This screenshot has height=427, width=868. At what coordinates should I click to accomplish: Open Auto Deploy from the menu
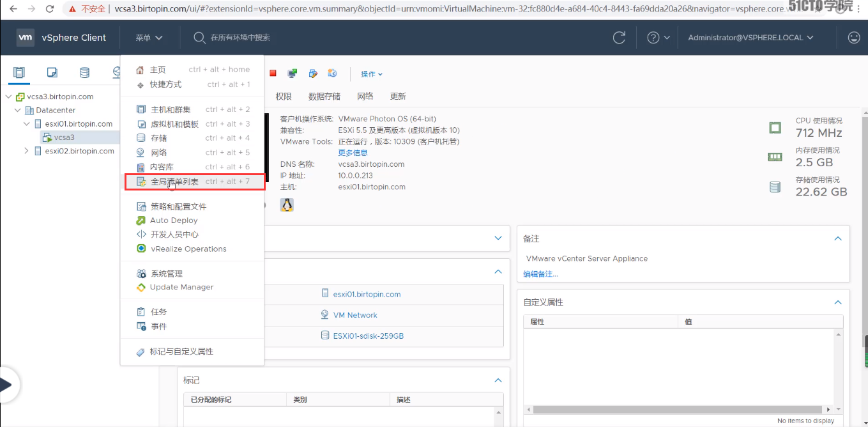tap(192, 221)
